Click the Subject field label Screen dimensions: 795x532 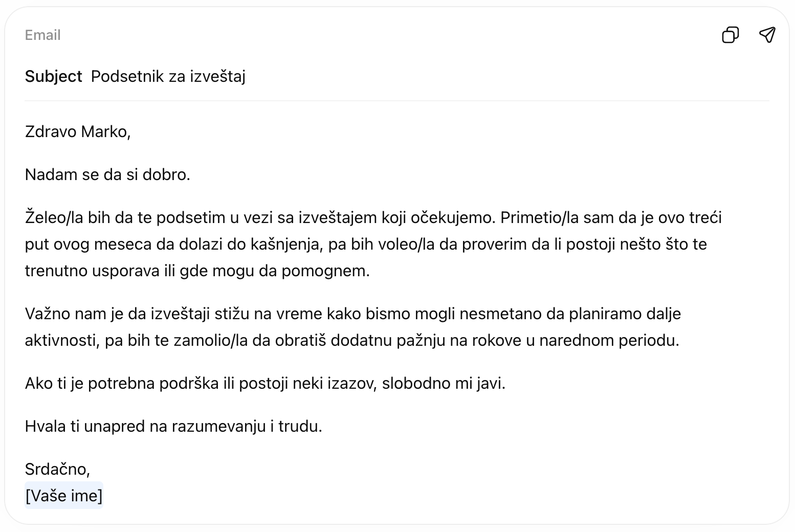53,76
